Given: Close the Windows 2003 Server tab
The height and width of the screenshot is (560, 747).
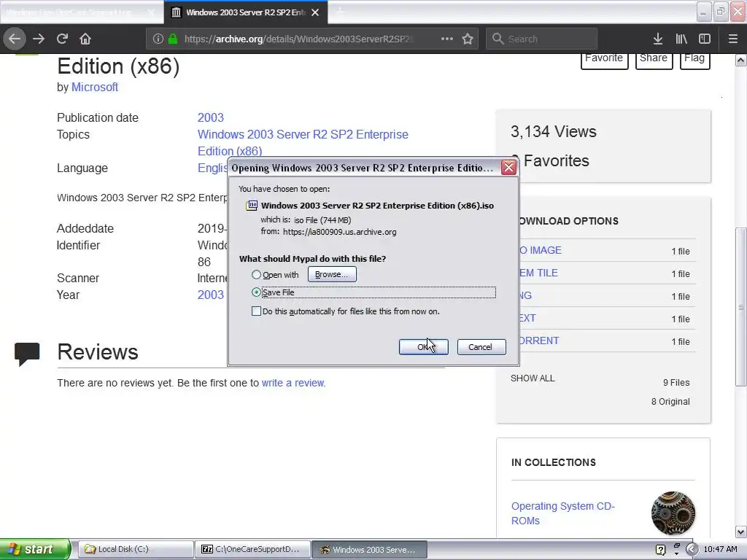Looking at the screenshot, I should tap(315, 12).
